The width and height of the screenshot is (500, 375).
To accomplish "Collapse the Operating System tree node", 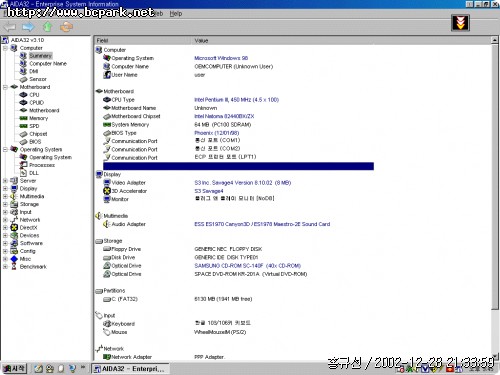I will [5, 149].
